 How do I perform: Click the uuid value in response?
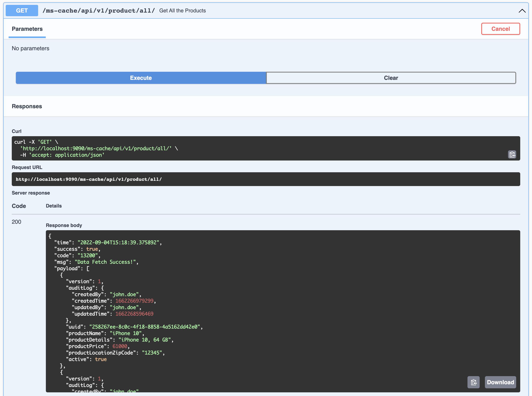[x=144, y=327]
